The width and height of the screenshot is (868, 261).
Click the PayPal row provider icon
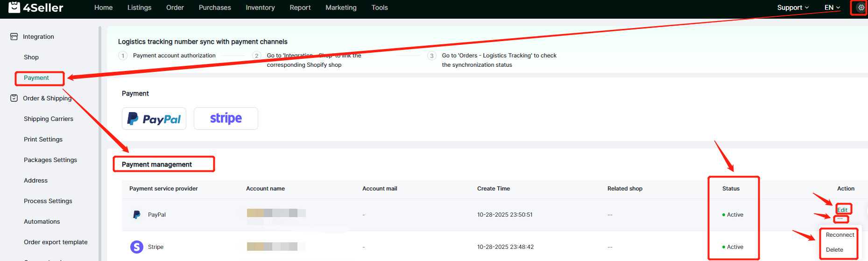pos(136,215)
